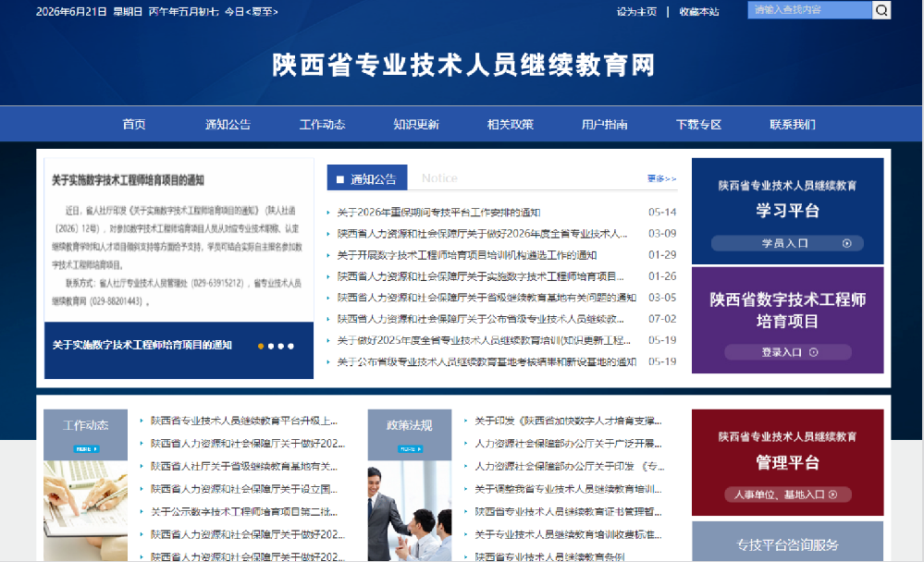Click the search magnifier icon
This screenshot has height=562, width=924.
coord(881,10)
